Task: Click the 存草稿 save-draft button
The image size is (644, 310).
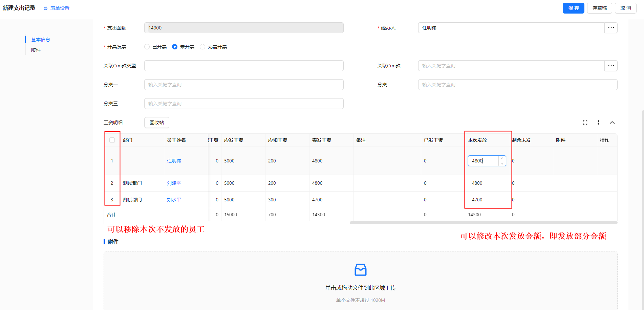Action: (599, 8)
